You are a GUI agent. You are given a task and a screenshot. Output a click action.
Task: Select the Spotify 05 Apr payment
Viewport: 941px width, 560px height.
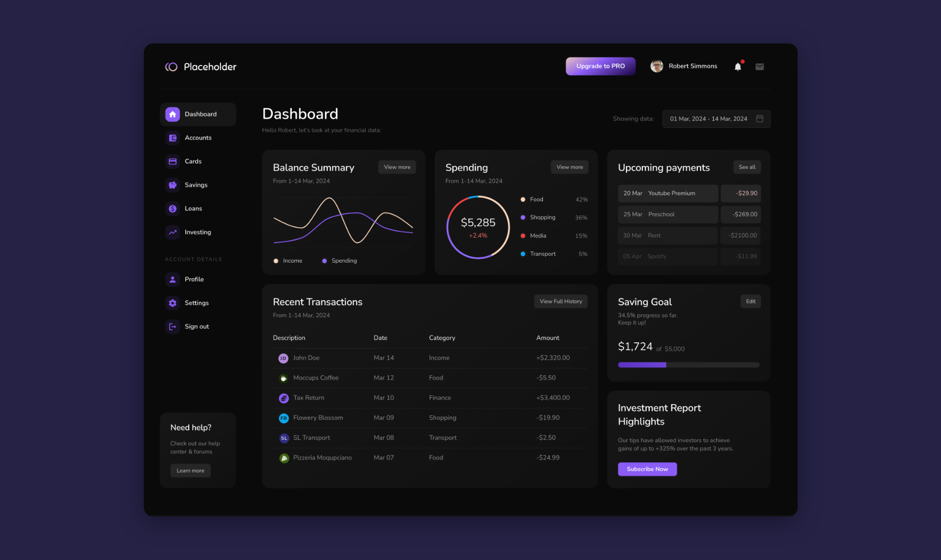(689, 257)
